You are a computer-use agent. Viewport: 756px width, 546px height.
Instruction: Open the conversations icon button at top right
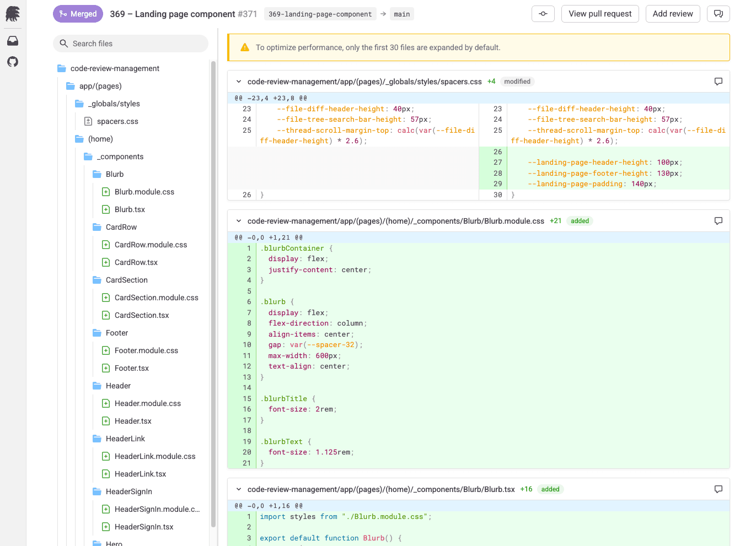coord(719,14)
